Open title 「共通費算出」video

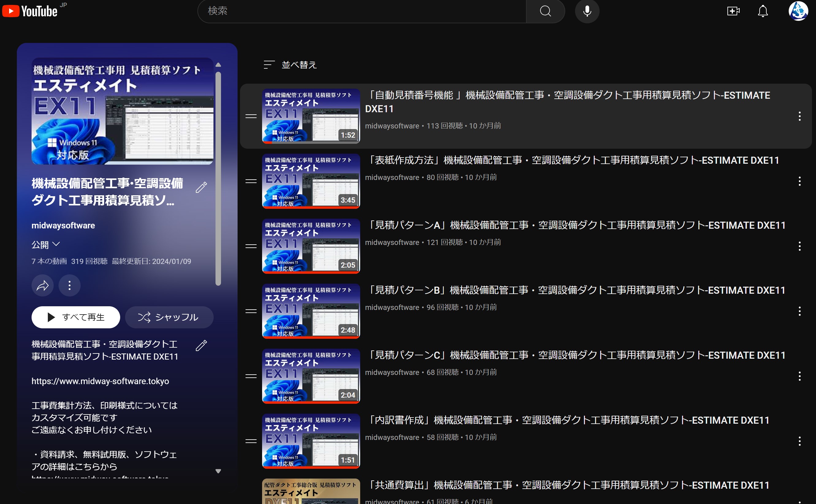[567, 485]
